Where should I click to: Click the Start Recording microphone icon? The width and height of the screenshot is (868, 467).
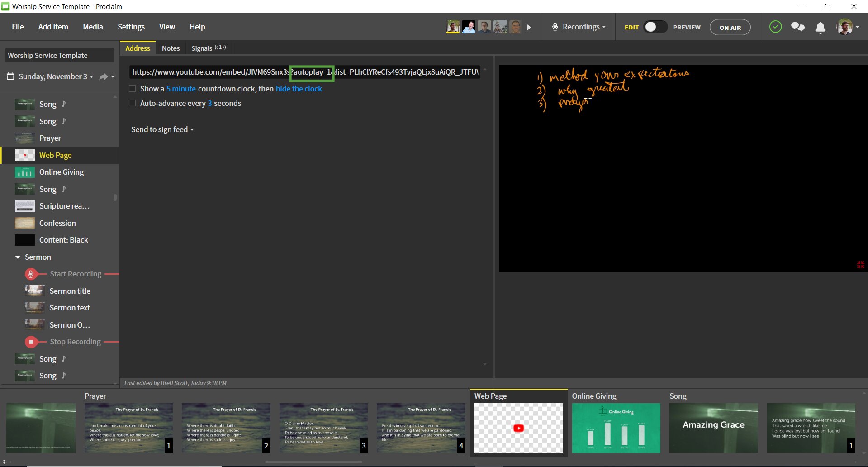pos(31,274)
